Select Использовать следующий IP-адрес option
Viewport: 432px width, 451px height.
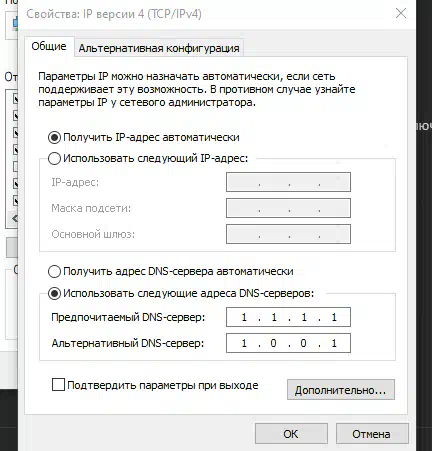pyautogui.click(x=54, y=158)
